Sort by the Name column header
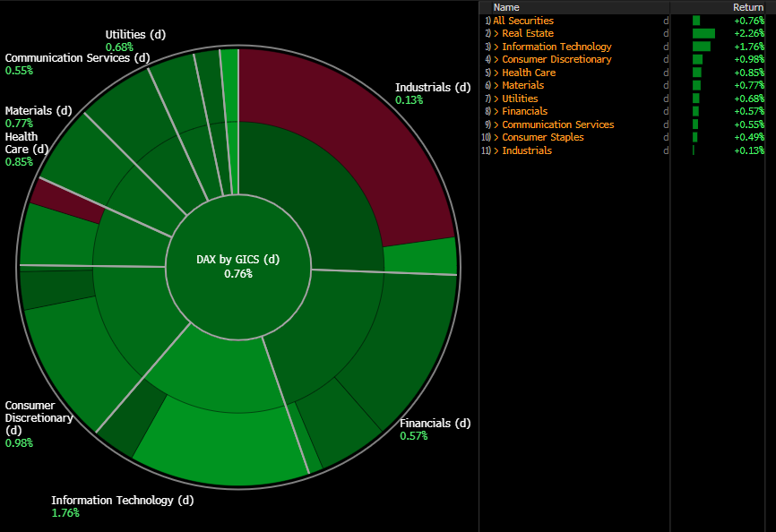This screenshot has height=532, width=776. [x=506, y=7]
